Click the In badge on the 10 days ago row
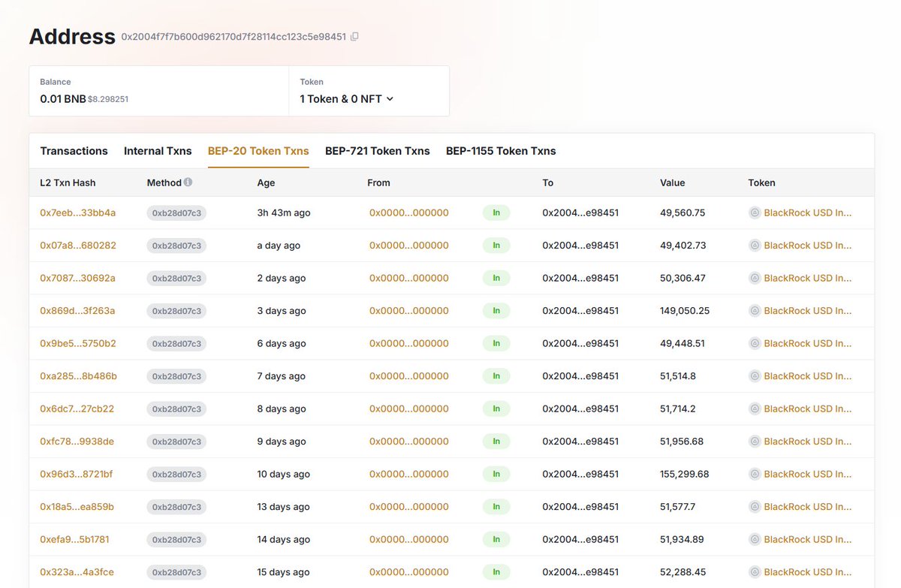This screenshot has width=901, height=588. point(496,474)
